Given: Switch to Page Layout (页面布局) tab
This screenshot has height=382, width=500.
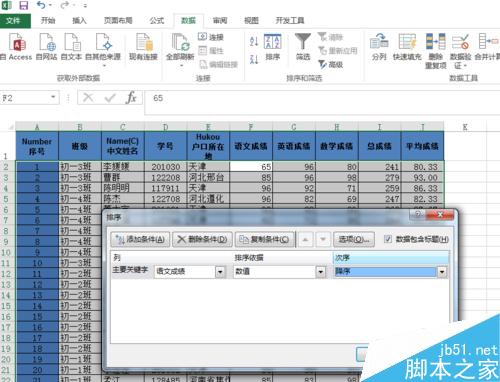Looking at the screenshot, I should point(118,21).
